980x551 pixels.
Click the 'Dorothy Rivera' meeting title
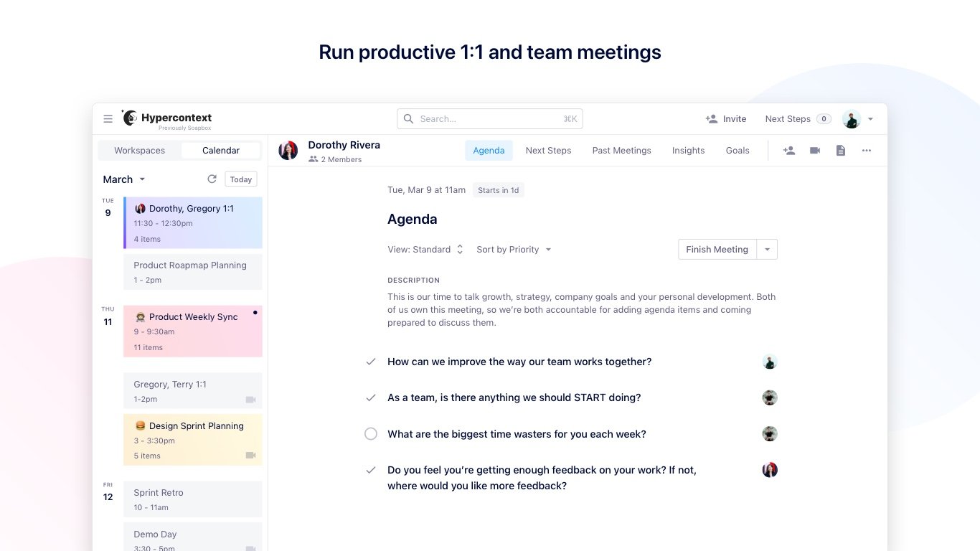[344, 145]
